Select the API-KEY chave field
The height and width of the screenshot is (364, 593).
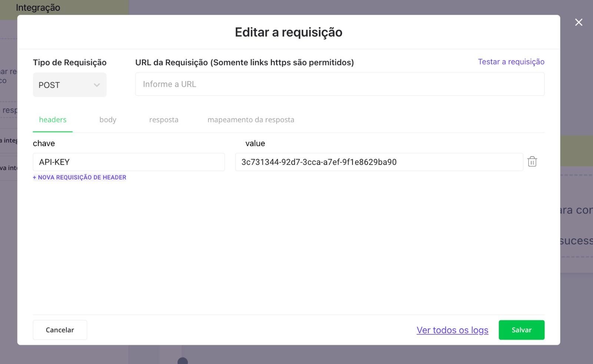129,162
